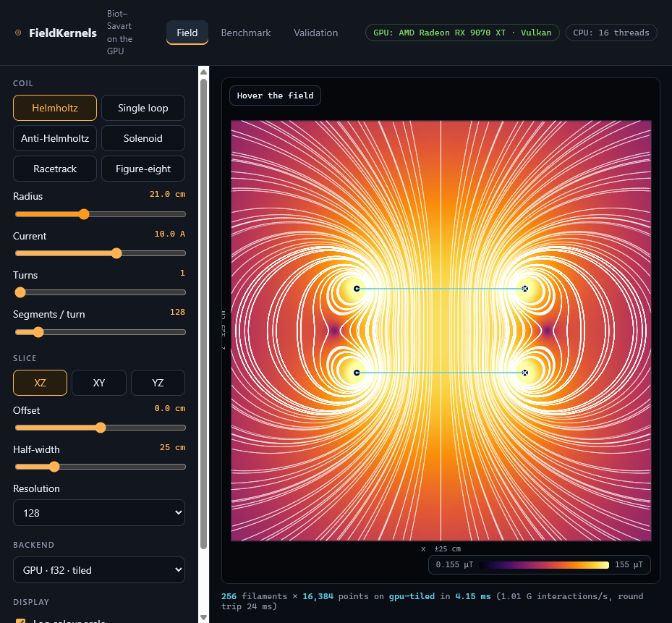
Task: Go to the Validation tab
Action: (316, 33)
